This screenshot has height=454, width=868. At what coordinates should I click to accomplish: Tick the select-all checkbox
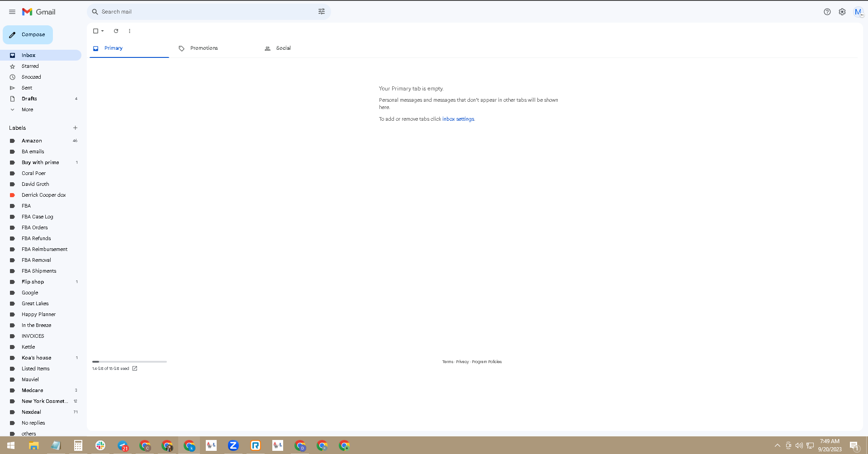tap(95, 31)
